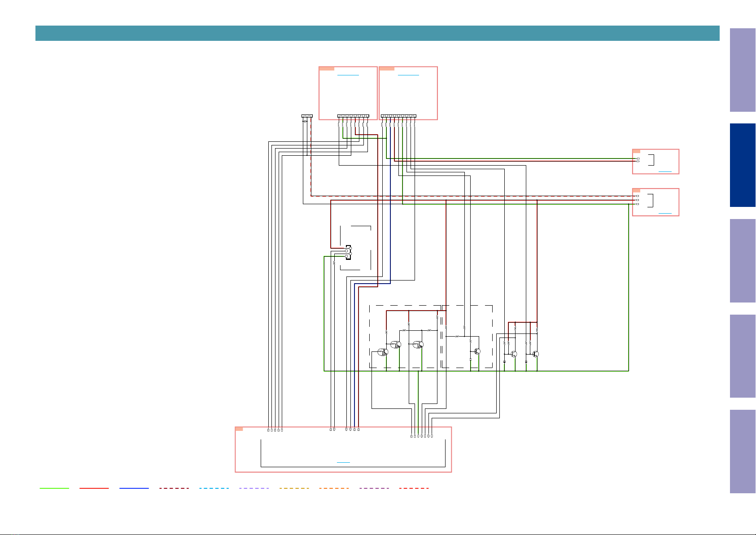
Task: Click the three-pin connector bracket in the schematic center
Action: [348, 252]
